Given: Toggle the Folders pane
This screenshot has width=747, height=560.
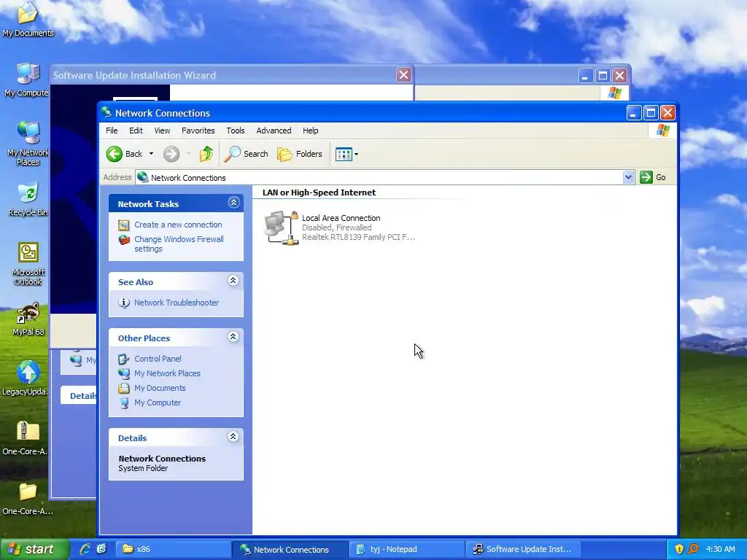Looking at the screenshot, I should click(x=300, y=154).
